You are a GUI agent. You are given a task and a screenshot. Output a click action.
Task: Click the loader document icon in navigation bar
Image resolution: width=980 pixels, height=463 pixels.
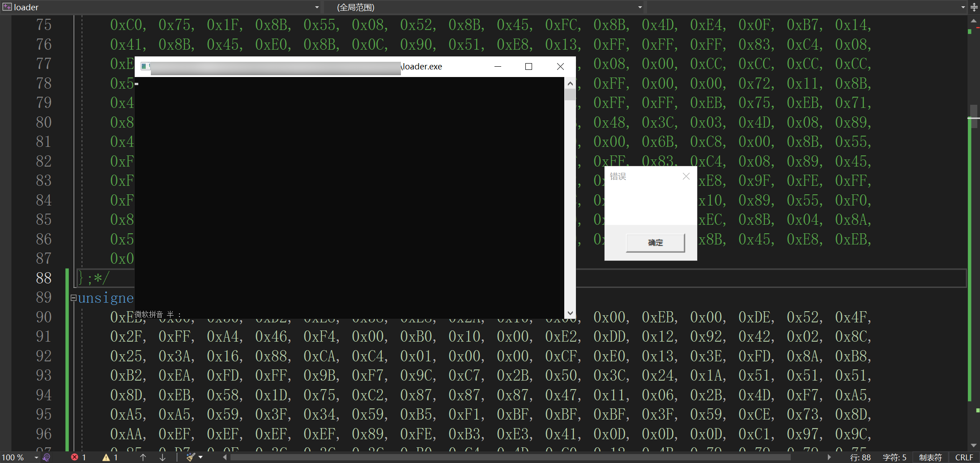(x=7, y=7)
